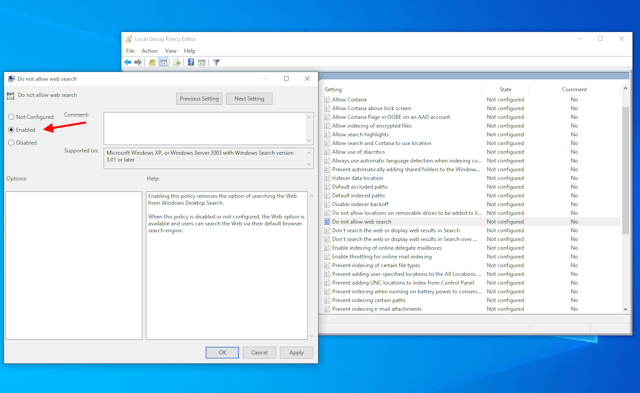The width and height of the screenshot is (640, 393).
Task: Click the icon beside Enable throttling for online mail indexing
Action: (327, 256)
